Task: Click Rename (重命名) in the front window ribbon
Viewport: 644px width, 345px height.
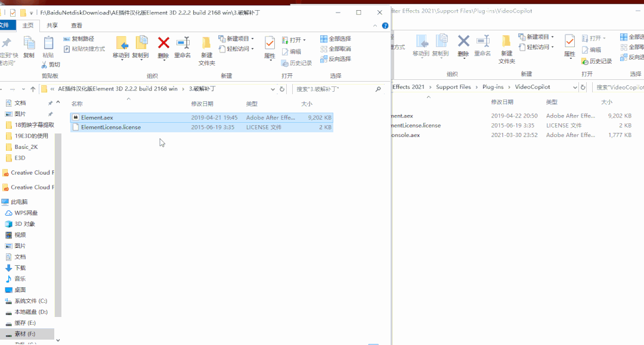Action: click(182, 47)
